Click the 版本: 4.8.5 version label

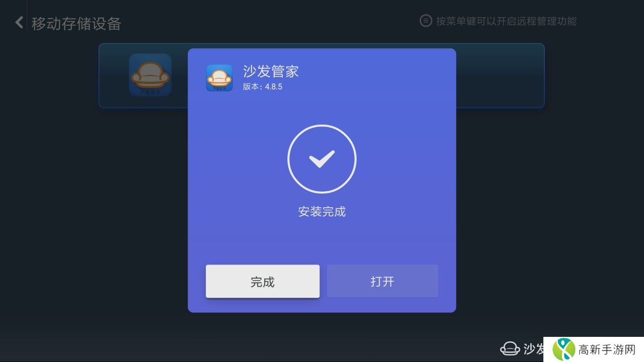263,86
